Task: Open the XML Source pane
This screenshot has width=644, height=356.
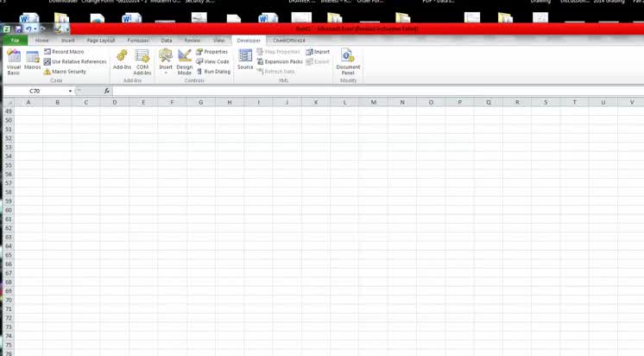Action: pyautogui.click(x=245, y=60)
